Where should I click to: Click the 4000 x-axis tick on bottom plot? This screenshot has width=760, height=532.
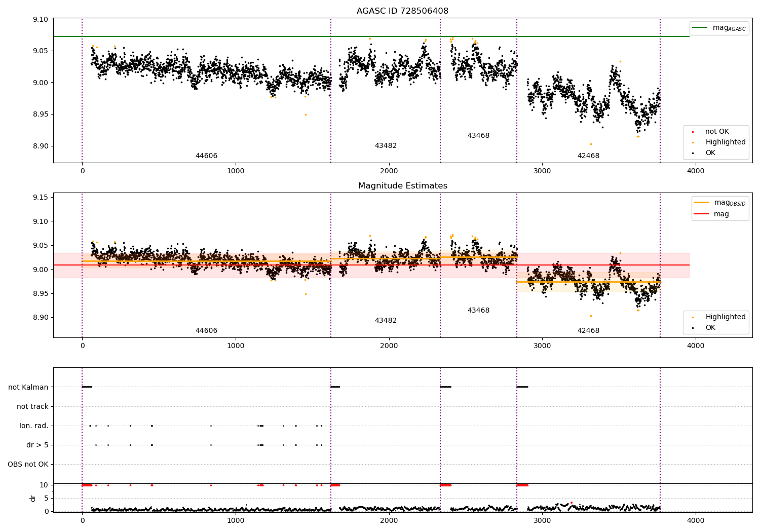click(695, 520)
